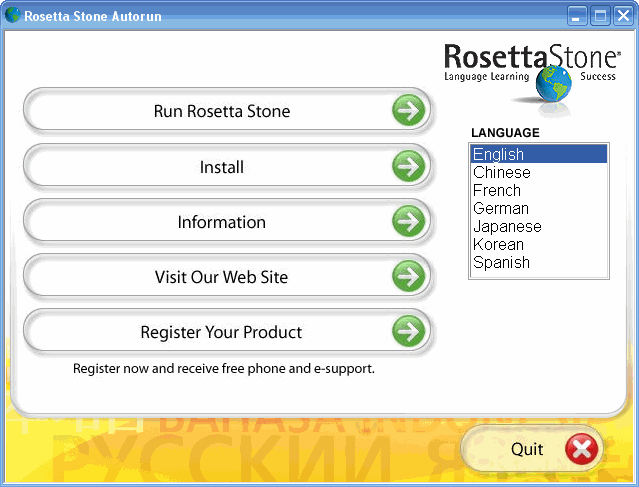Open Visit Our Web Site button label
The height and width of the screenshot is (487, 639).
221,277
